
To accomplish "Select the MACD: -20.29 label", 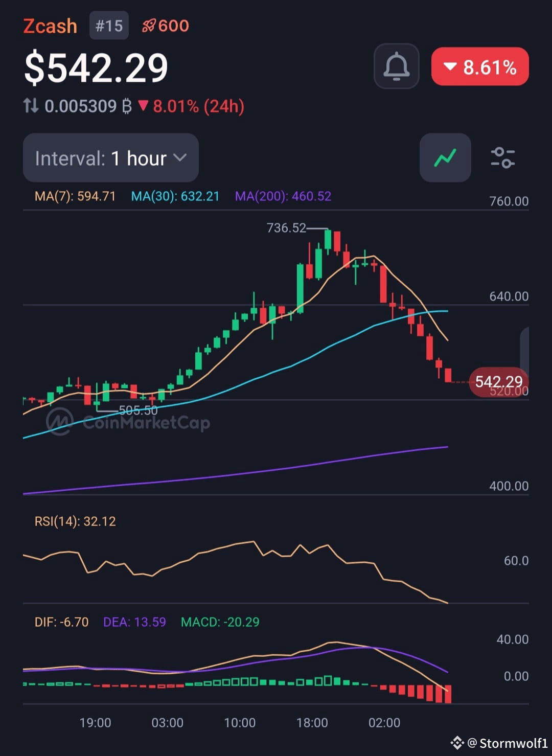I will pyautogui.click(x=220, y=622).
